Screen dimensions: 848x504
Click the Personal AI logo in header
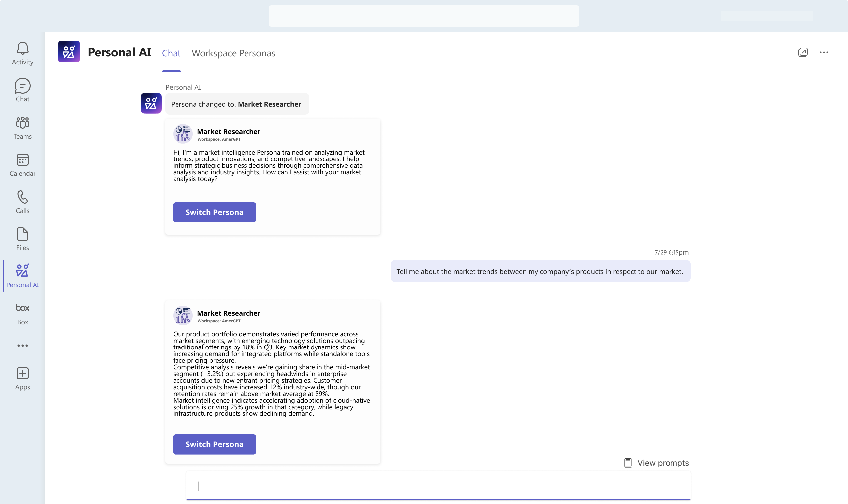tap(69, 52)
